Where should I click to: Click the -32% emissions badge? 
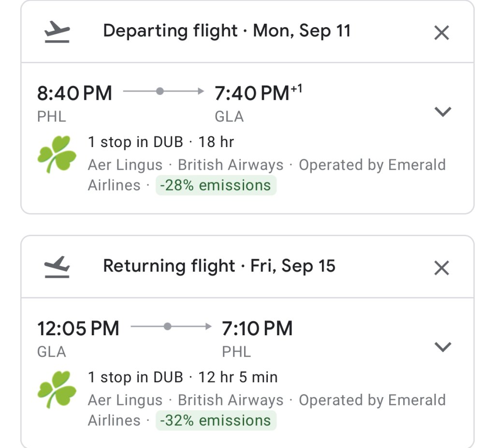[216, 420]
